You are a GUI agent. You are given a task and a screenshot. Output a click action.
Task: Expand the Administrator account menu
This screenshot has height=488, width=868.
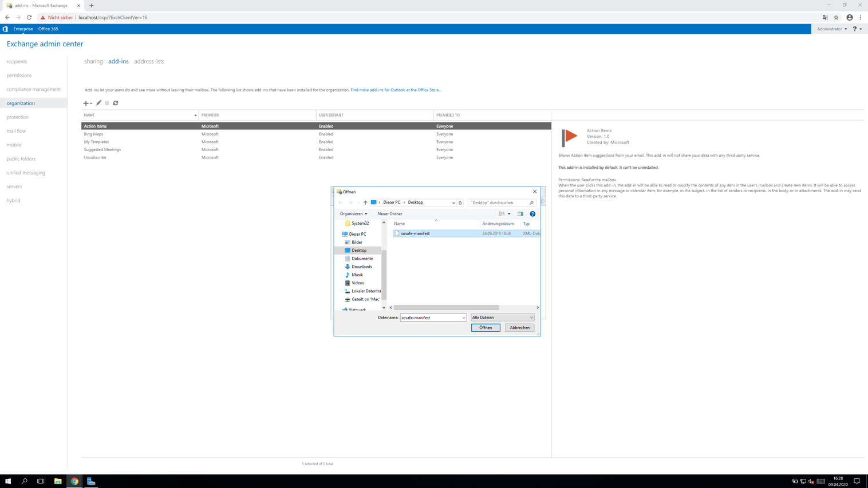coord(832,29)
